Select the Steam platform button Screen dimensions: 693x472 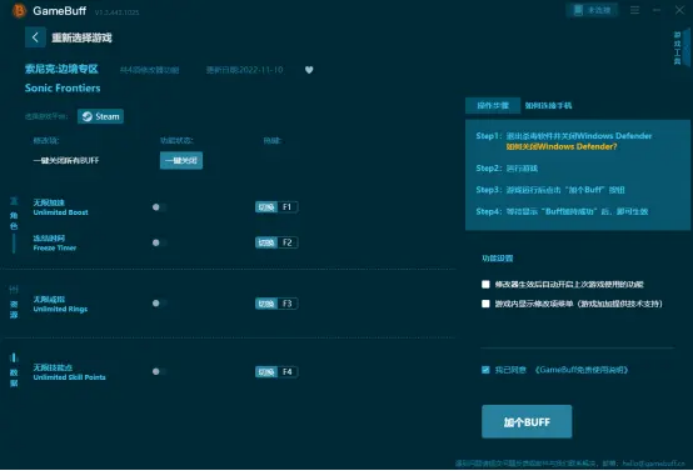(x=100, y=116)
